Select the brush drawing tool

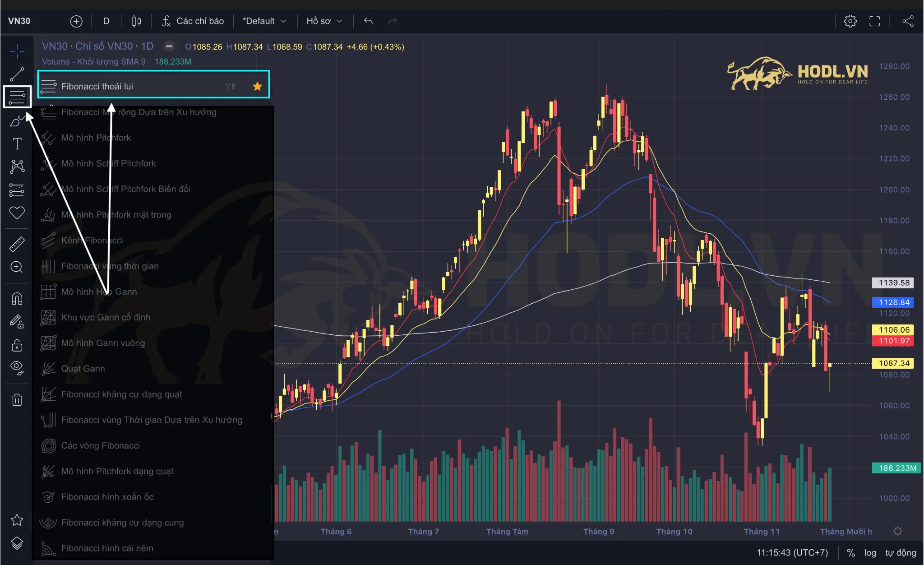17,121
